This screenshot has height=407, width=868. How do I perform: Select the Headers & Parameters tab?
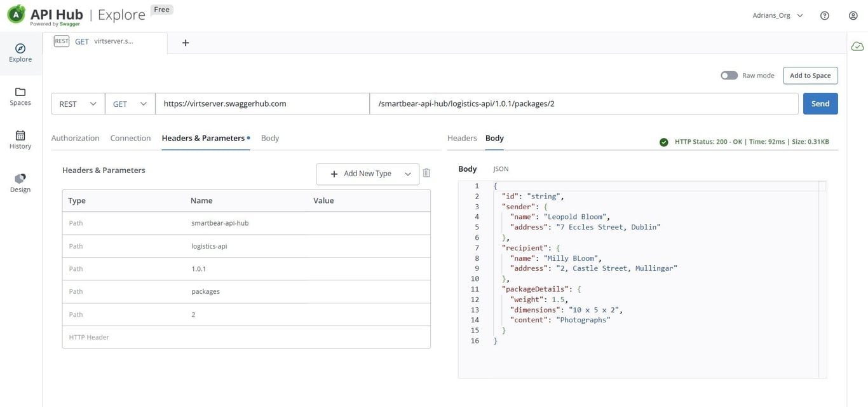point(205,138)
